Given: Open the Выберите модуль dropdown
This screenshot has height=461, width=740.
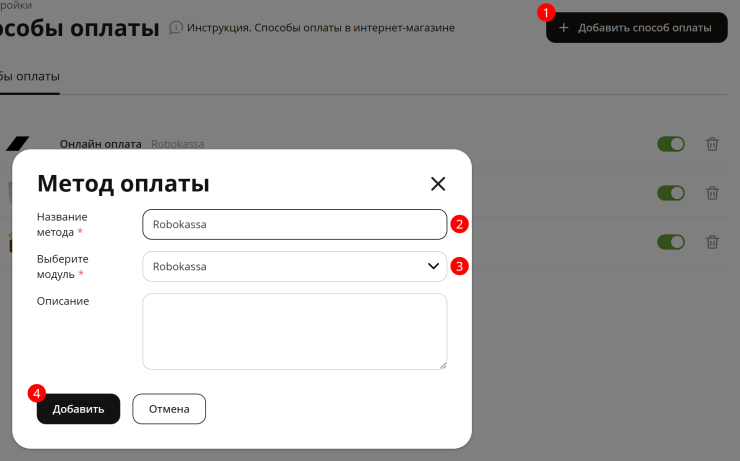Looking at the screenshot, I should tap(294, 267).
